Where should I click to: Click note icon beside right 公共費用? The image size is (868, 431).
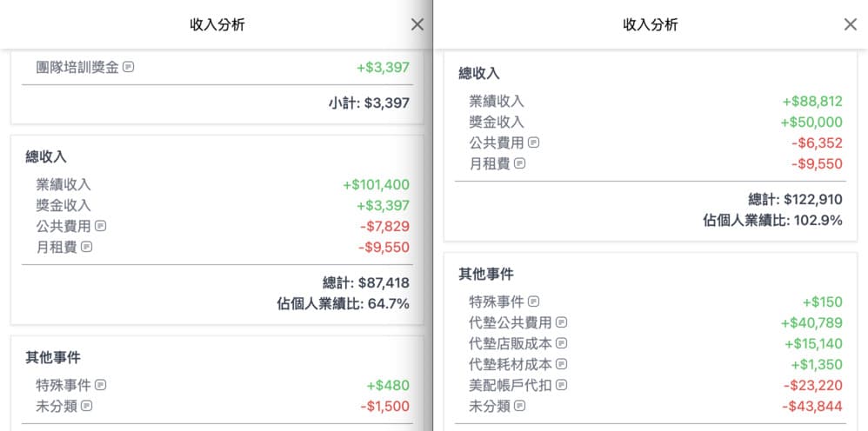click(x=533, y=143)
